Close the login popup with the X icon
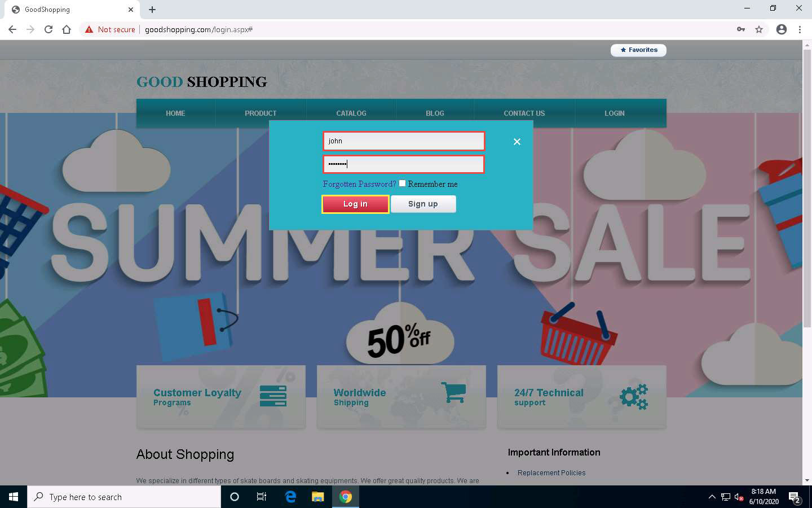 517,142
